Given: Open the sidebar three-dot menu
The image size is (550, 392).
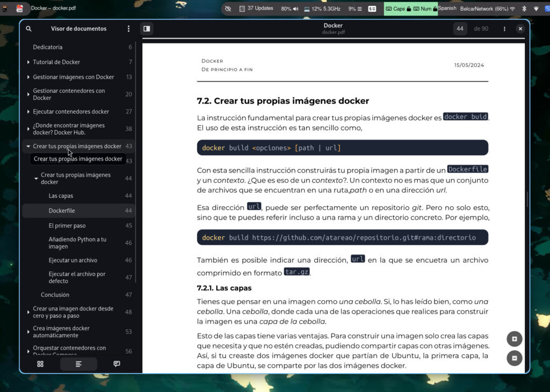Looking at the screenshot, I should (x=128, y=29).
